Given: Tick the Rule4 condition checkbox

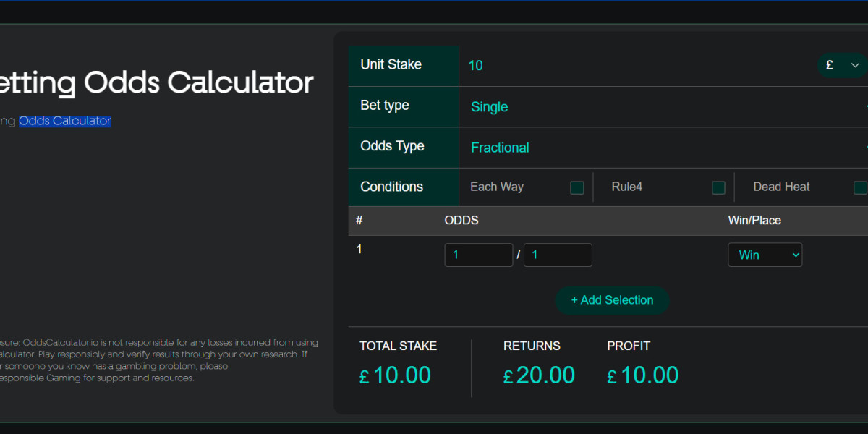Looking at the screenshot, I should coord(718,187).
